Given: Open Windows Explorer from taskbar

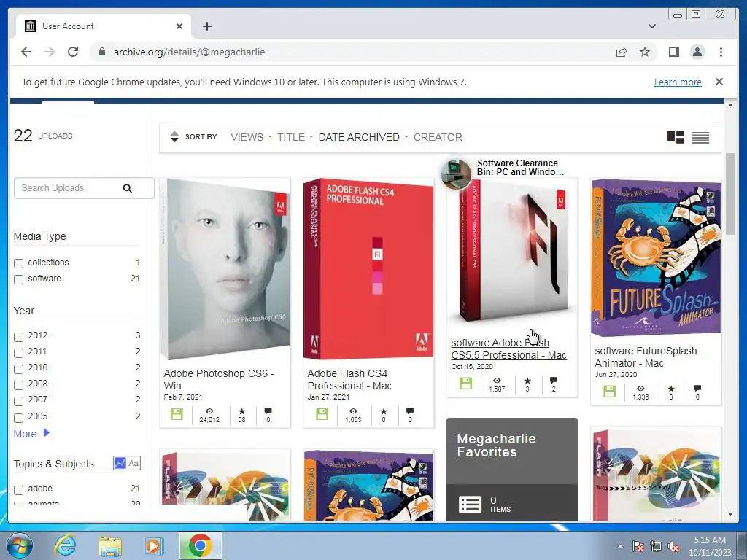Looking at the screenshot, I should click(110, 545).
